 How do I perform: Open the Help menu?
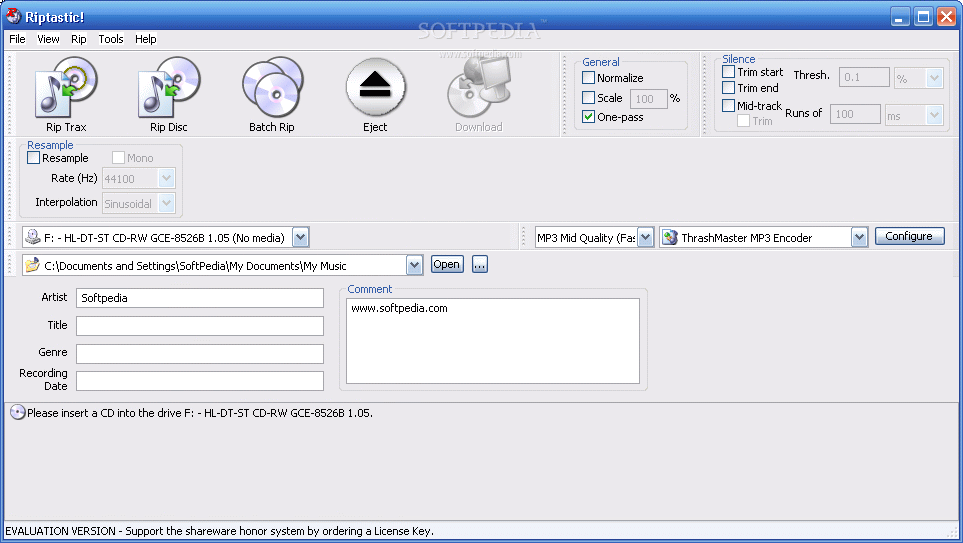tap(146, 39)
